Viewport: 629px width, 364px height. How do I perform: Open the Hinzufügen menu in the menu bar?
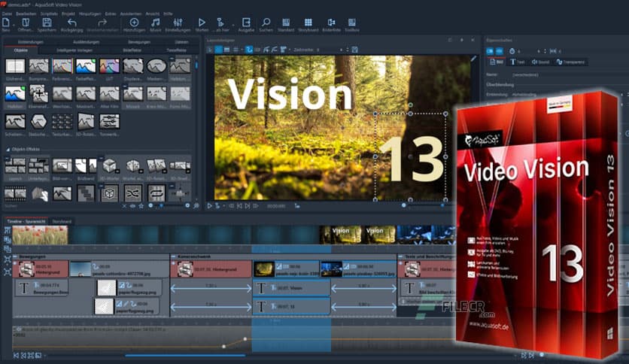pos(90,14)
